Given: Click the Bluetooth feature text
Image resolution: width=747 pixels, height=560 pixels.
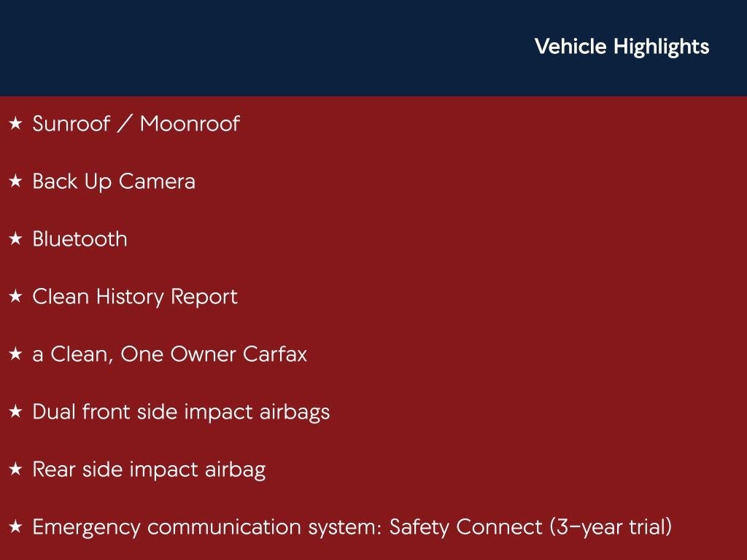Looking at the screenshot, I should [80, 239].
